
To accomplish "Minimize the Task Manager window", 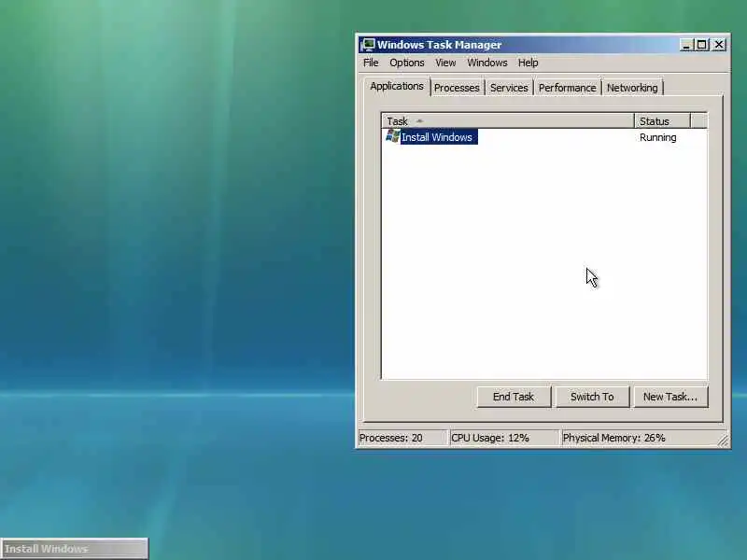I will pyautogui.click(x=686, y=45).
